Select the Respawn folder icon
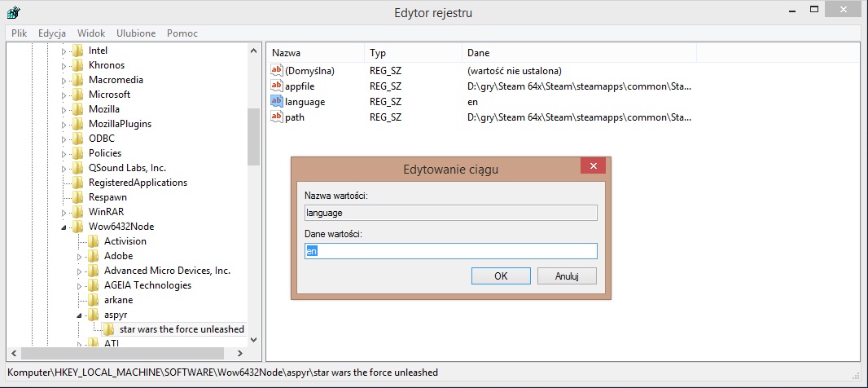 [78, 197]
